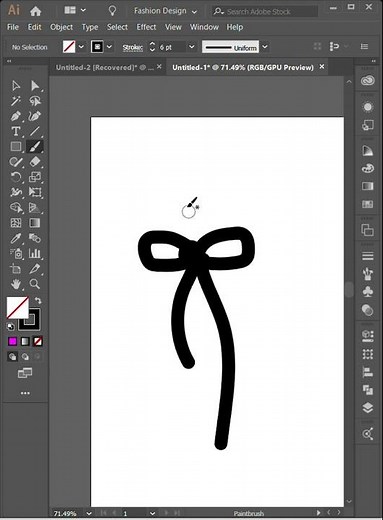Activate the Type tool
The height and width of the screenshot is (520, 383).
click(16, 131)
